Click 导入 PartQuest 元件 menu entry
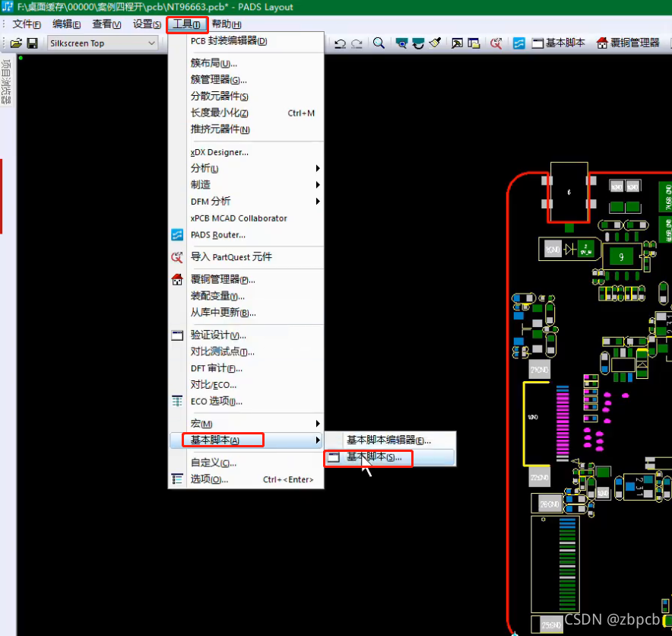Viewport: 672px width, 636px height. click(246, 257)
